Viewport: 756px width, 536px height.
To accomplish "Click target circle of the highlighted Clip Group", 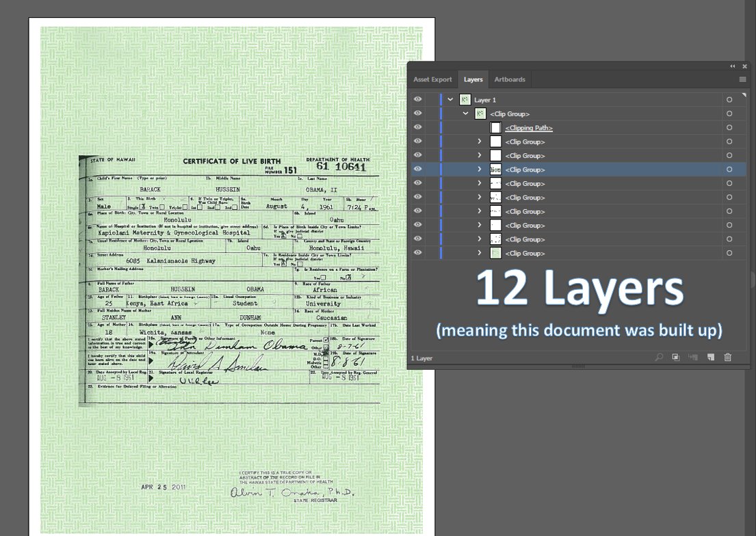I will click(x=729, y=170).
